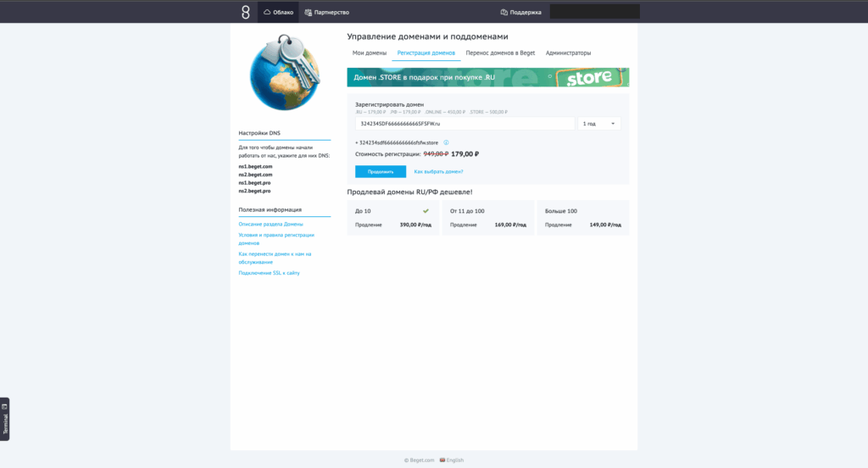Click the domain name input field
Viewport: 868px width, 468px height.
tap(465, 124)
